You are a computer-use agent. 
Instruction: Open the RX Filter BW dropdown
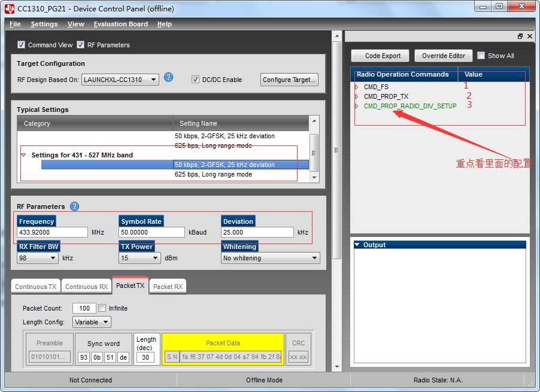coord(38,258)
